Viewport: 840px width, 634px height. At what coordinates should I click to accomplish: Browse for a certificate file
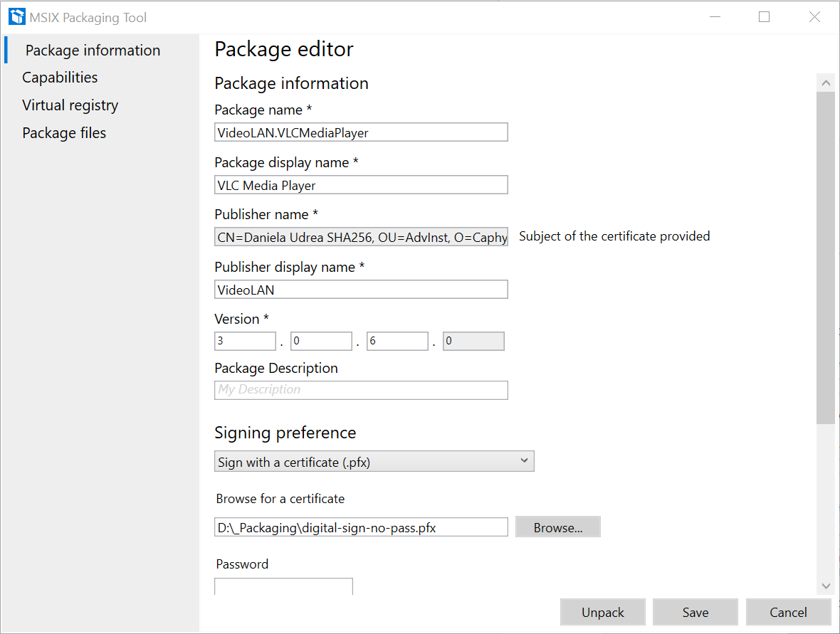pos(557,527)
